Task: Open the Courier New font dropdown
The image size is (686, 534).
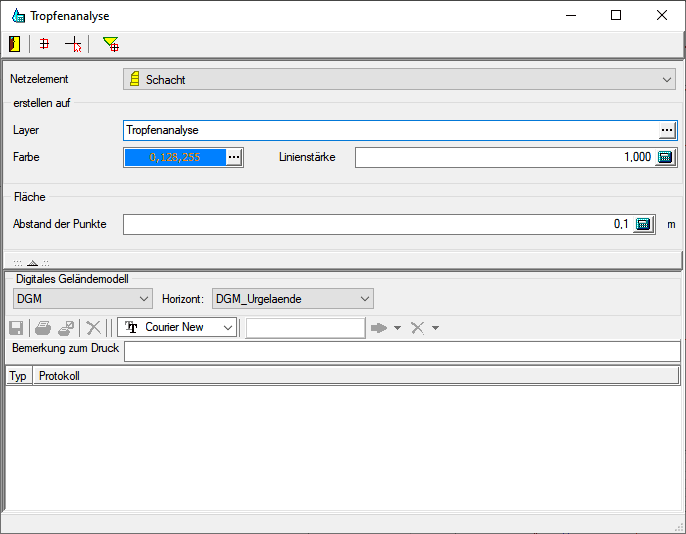Action: pyautogui.click(x=228, y=327)
